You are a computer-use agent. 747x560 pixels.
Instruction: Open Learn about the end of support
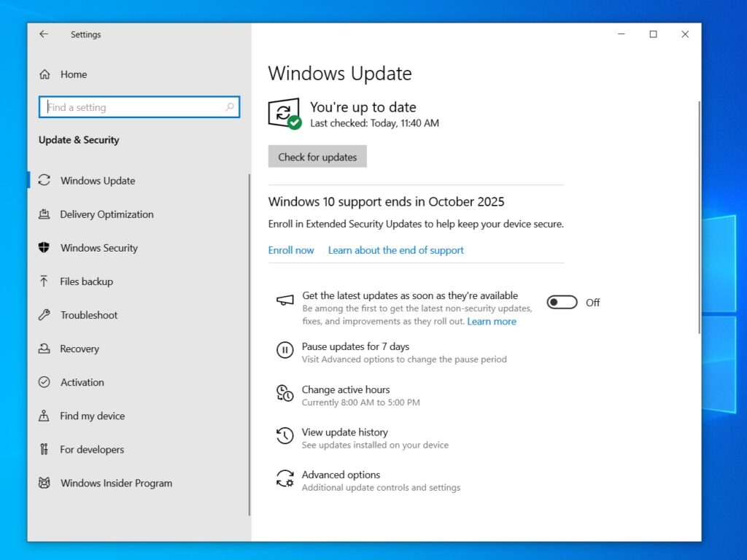(x=395, y=250)
